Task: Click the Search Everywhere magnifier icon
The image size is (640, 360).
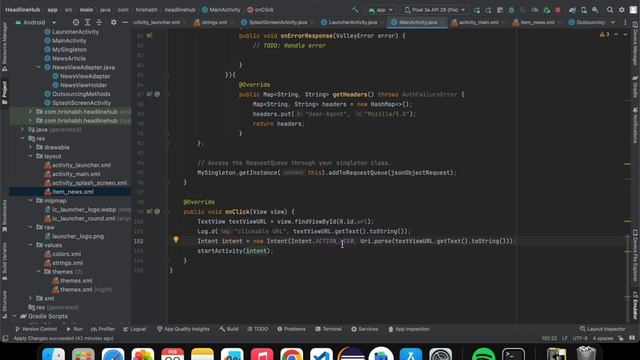Action: point(610,10)
